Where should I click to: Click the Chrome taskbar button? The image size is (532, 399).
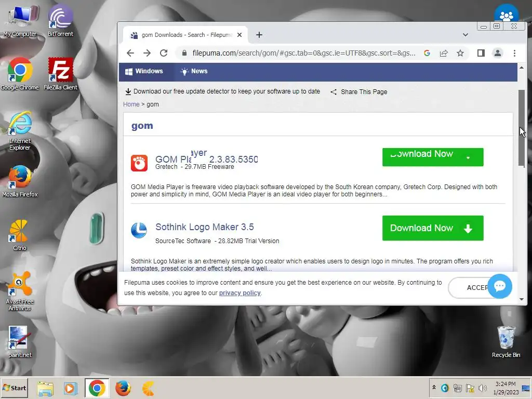(x=97, y=388)
